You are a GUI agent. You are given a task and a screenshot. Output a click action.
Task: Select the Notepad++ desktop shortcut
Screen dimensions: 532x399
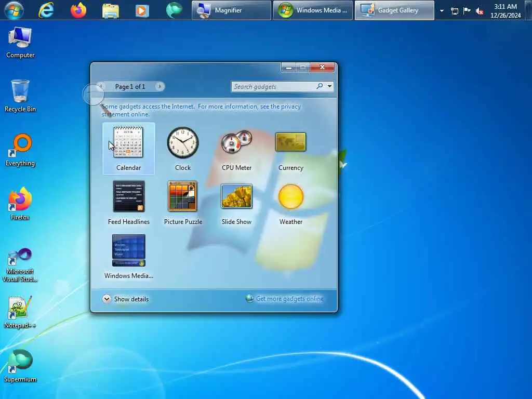click(x=20, y=312)
